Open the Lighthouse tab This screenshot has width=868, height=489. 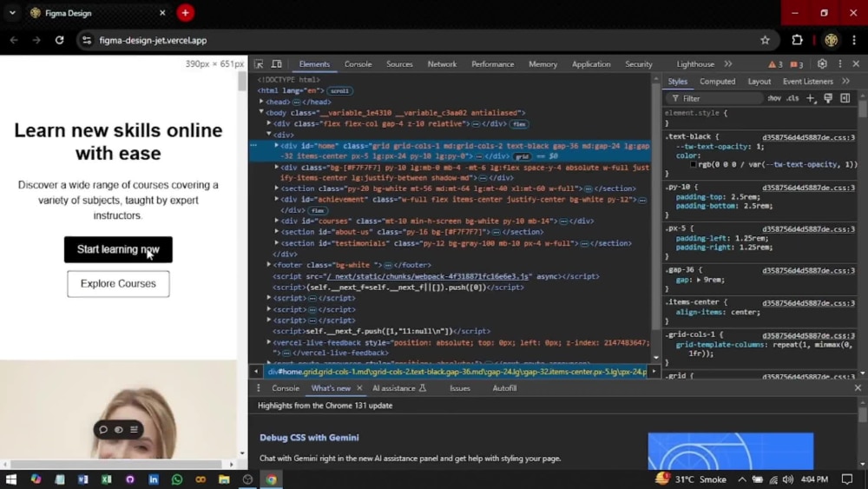pyautogui.click(x=695, y=64)
